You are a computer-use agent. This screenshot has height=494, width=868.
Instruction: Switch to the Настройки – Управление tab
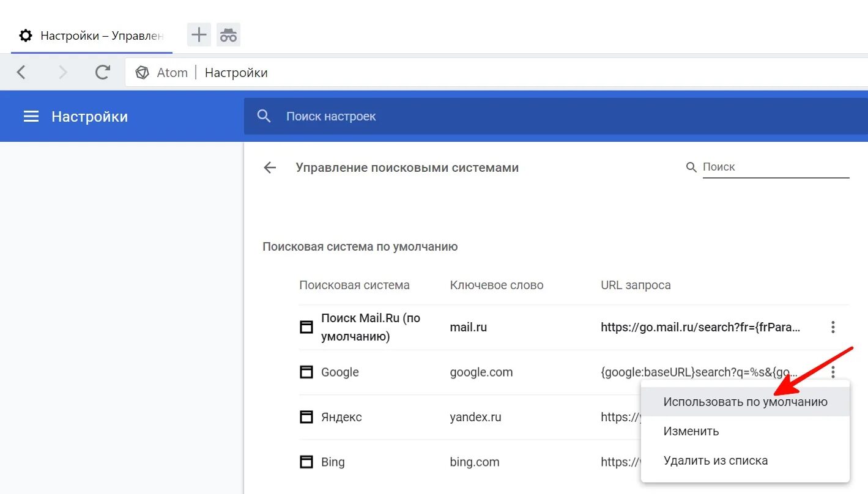pos(101,35)
